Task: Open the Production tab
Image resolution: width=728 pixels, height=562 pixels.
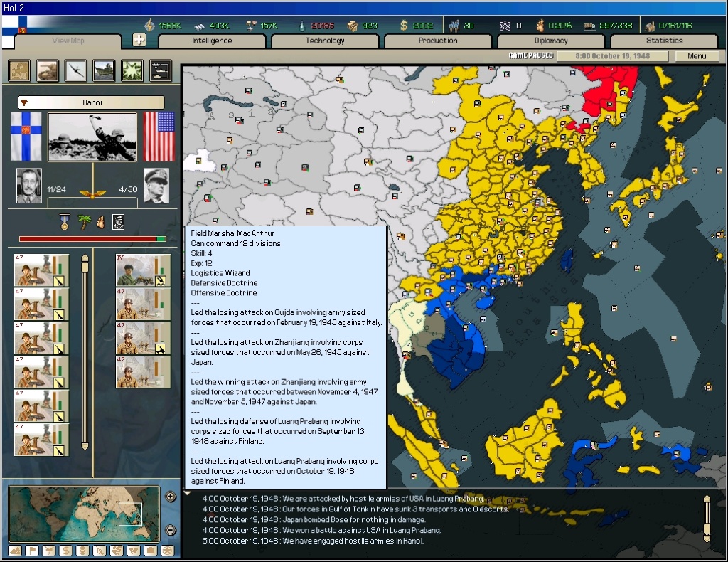Action: point(438,41)
